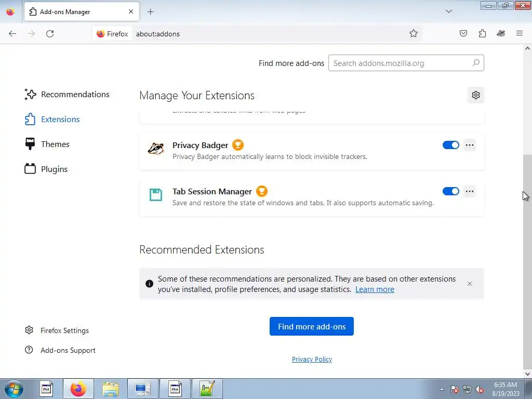The image size is (532, 399).
Task: Click the Privacy Badger toolbar icon
Action: pos(501,34)
